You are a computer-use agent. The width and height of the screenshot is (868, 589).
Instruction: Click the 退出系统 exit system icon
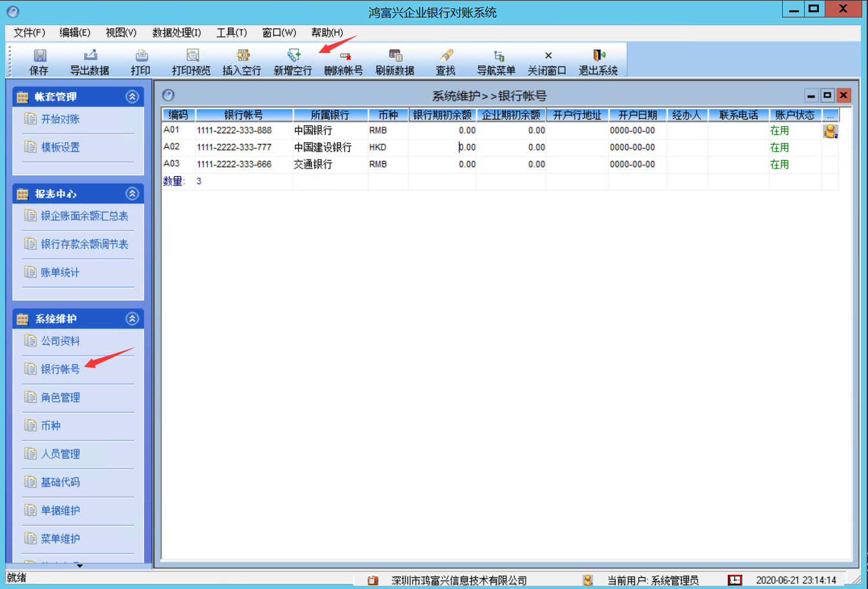[x=599, y=56]
